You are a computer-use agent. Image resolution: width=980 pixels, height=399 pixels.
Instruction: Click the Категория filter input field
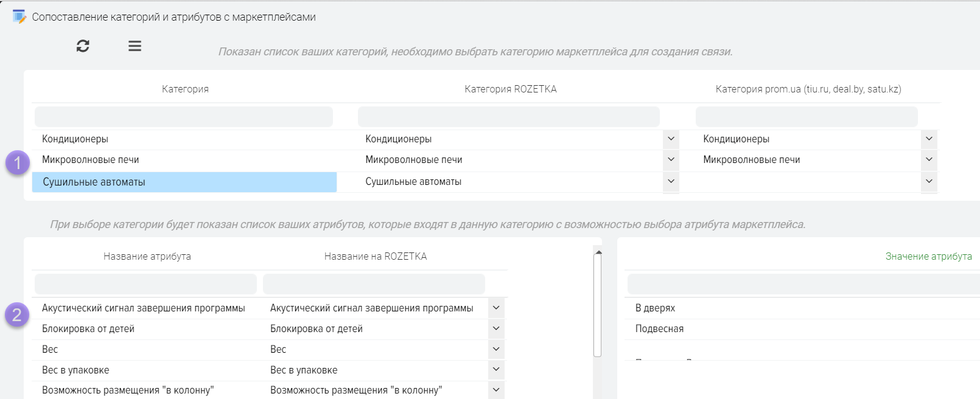coord(184,117)
